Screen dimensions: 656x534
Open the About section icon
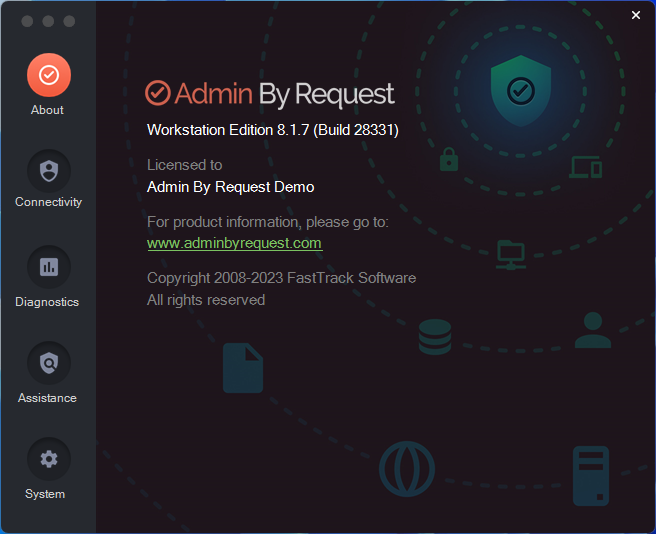tap(49, 75)
